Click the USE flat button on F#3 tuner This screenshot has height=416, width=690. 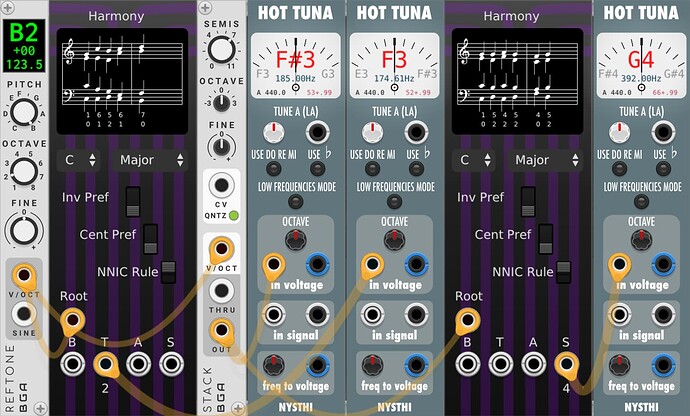[317, 168]
